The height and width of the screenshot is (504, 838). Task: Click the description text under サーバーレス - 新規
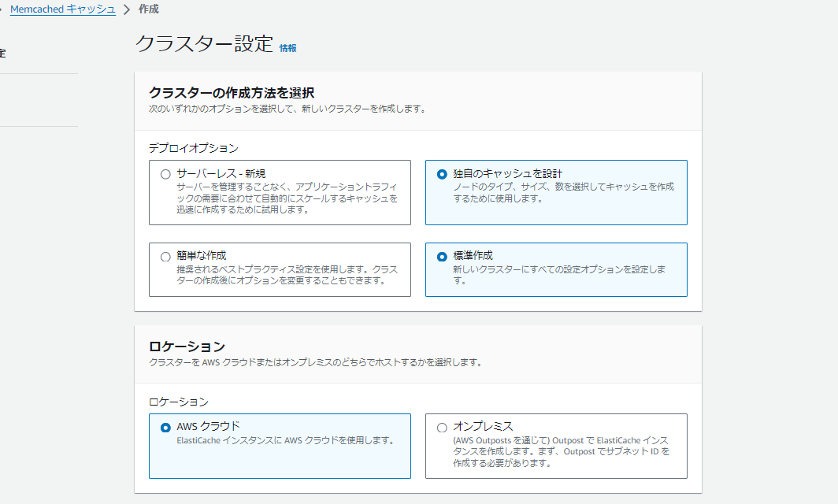click(287, 198)
